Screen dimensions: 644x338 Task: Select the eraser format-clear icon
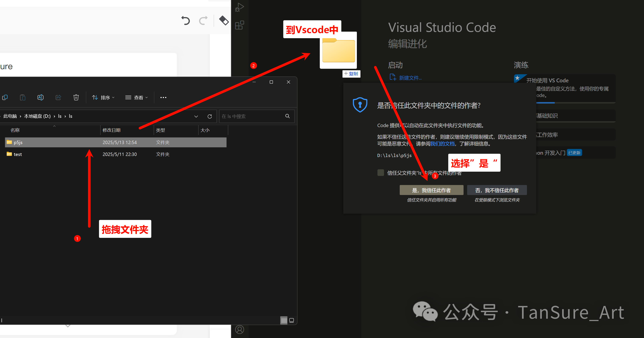tap(224, 20)
